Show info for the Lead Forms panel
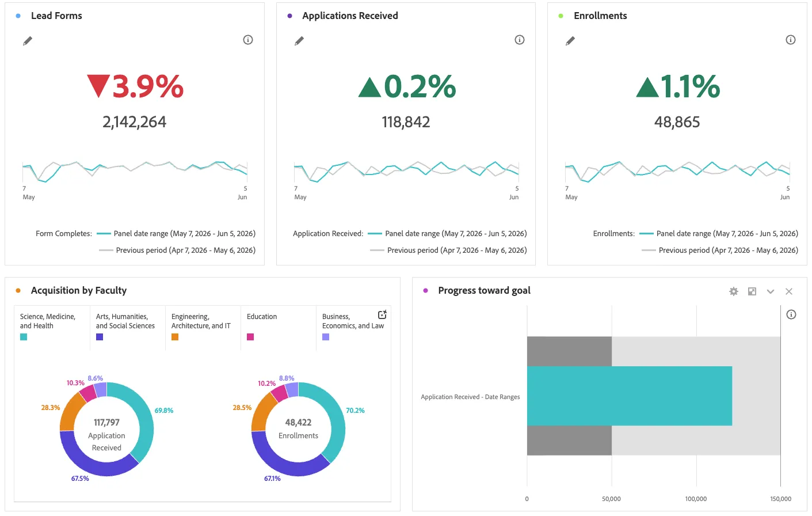 pyautogui.click(x=248, y=40)
